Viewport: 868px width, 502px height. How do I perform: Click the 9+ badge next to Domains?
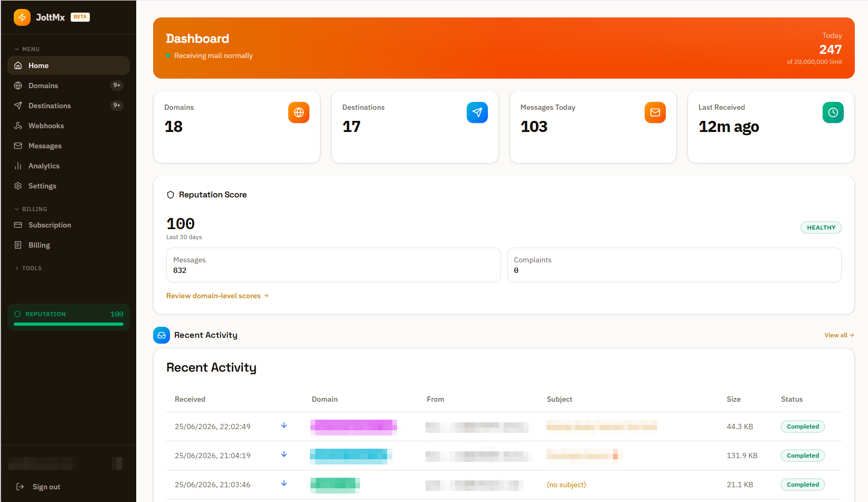pyautogui.click(x=117, y=86)
